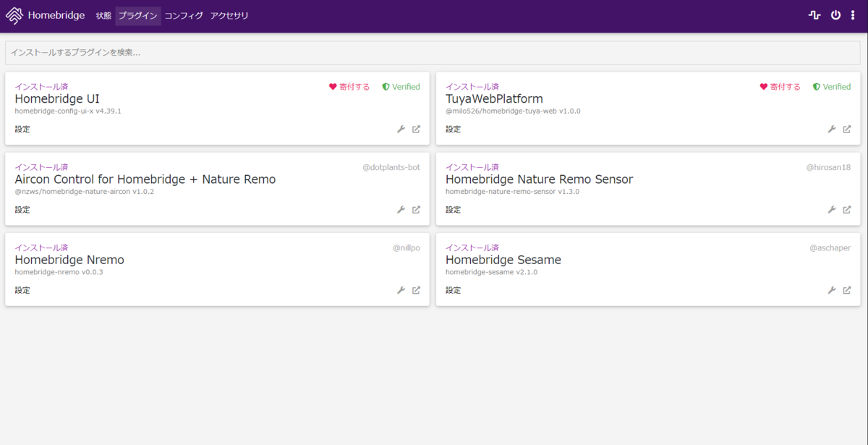Click 寄付する donate on Homebridge UI card

coord(349,87)
